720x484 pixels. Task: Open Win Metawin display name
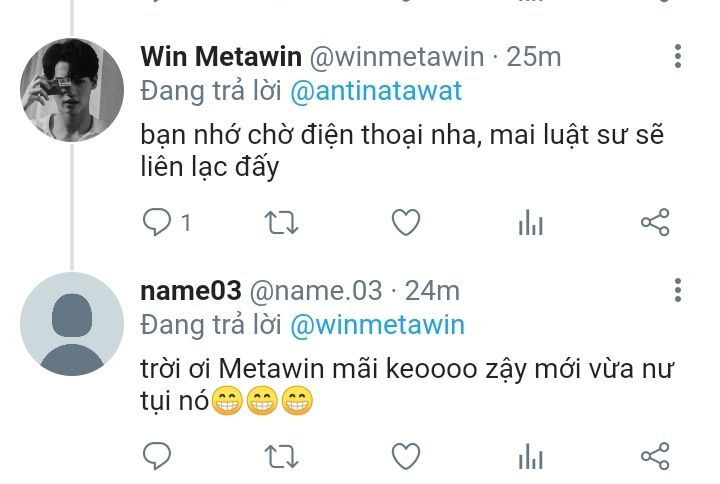coord(221,56)
